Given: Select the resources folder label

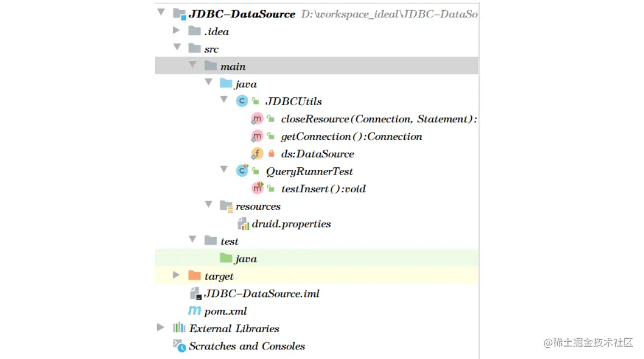Looking at the screenshot, I should [x=258, y=206].
